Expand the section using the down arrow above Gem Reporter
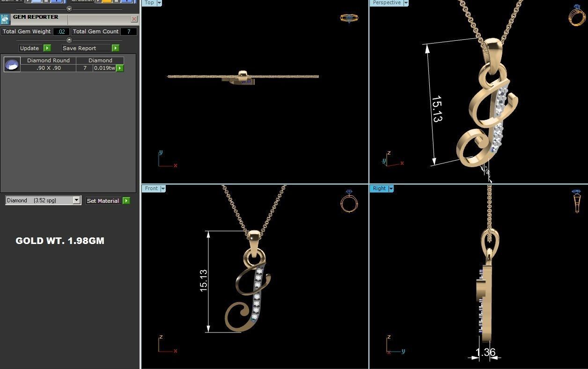 click(69, 9)
